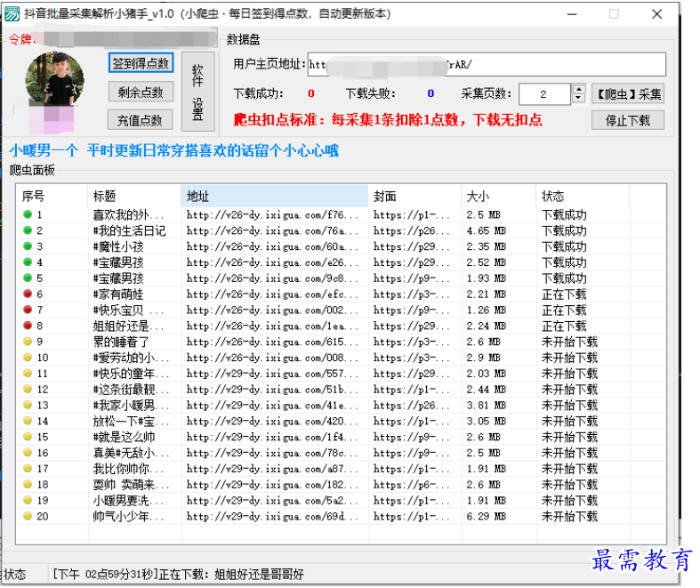Click green status dot of row 4
This screenshot has width=700, height=588.
point(28,262)
